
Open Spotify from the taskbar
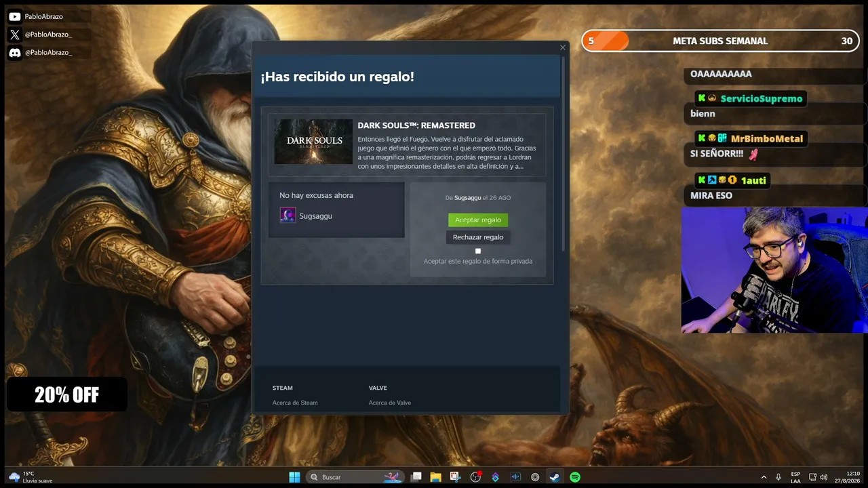click(x=574, y=477)
